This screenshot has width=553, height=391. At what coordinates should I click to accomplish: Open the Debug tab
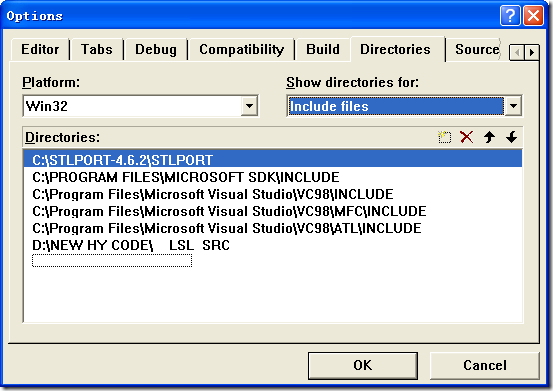pos(156,49)
